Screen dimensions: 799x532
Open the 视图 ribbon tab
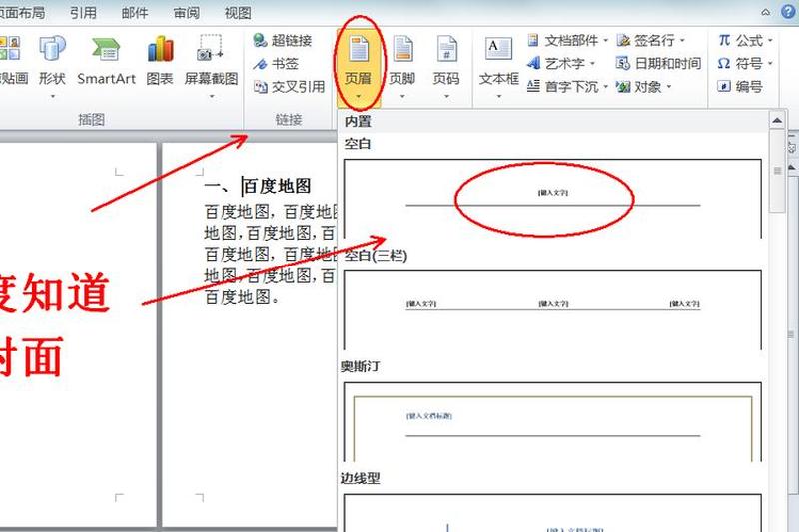238,12
